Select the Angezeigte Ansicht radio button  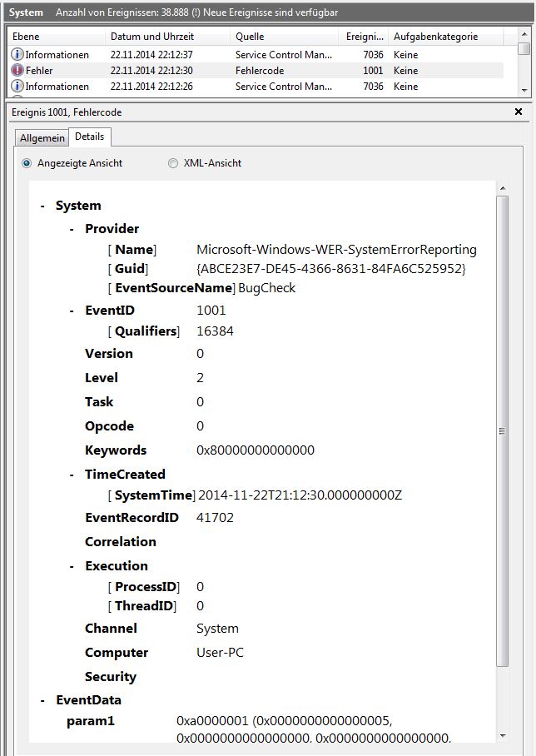click(x=27, y=163)
